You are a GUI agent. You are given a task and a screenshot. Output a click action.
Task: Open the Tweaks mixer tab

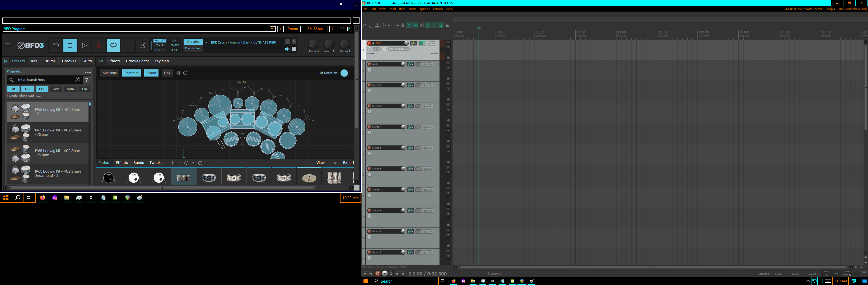point(156,163)
